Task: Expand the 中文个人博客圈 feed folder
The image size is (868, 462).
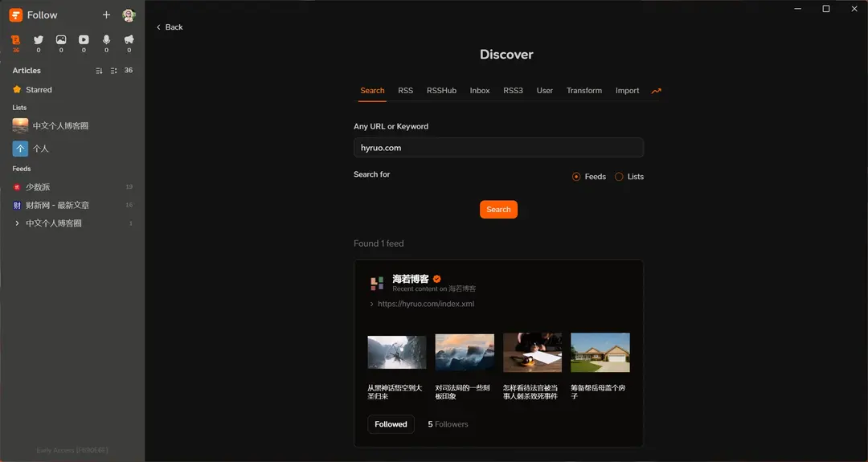Action: tap(18, 223)
